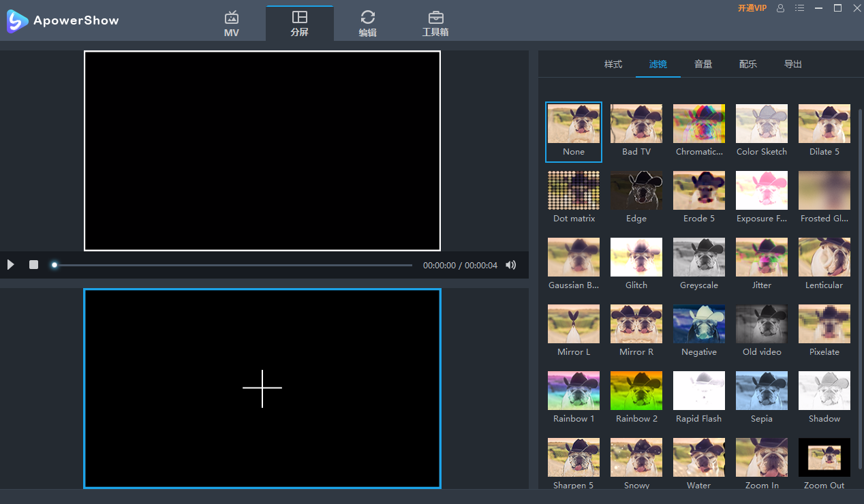The width and height of the screenshot is (864, 504).
Task: Click the lower split-screen video area
Action: (262, 388)
